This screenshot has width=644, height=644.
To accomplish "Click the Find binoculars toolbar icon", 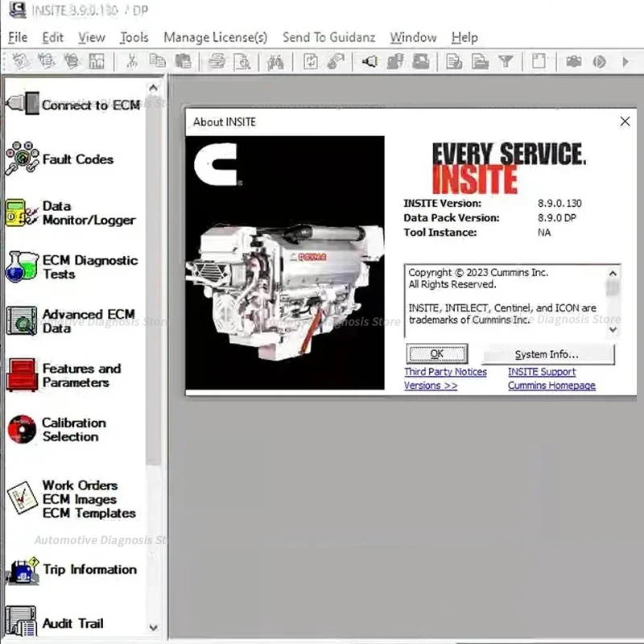I will coord(275,62).
